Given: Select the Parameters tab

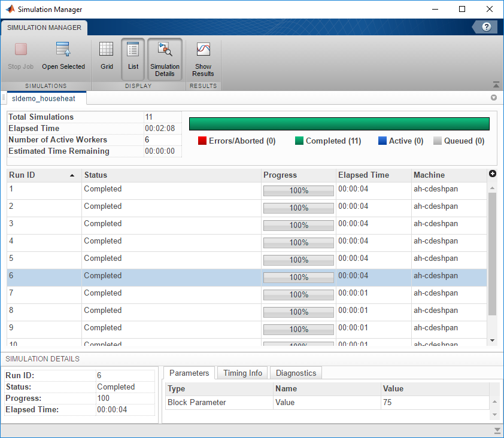Looking at the screenshot, I should 189,373.
